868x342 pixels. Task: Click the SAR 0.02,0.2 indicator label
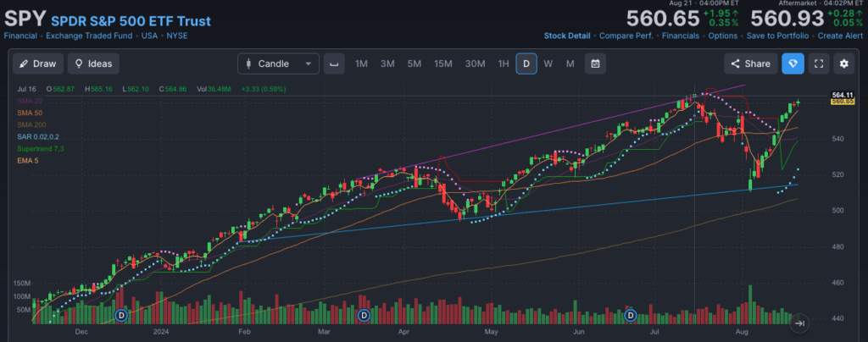point(37,136)
